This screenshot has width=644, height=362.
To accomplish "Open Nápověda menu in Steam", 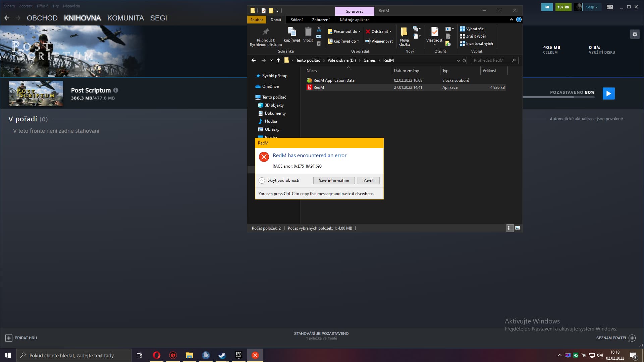I will (71, 6).
